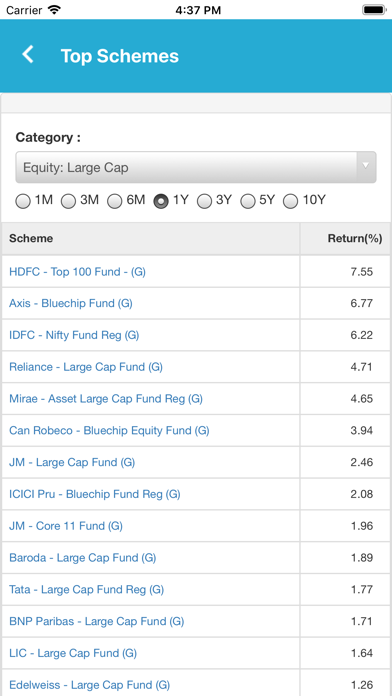Open Tata - Large Cap Fund Reg (G)
392x696 pixels.
pos(87,589)
